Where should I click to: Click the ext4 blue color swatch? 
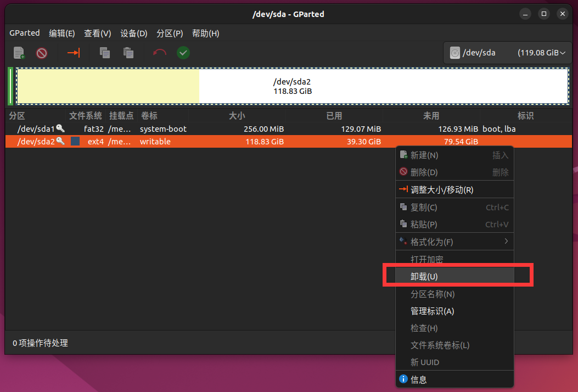(x=75, y=142)
